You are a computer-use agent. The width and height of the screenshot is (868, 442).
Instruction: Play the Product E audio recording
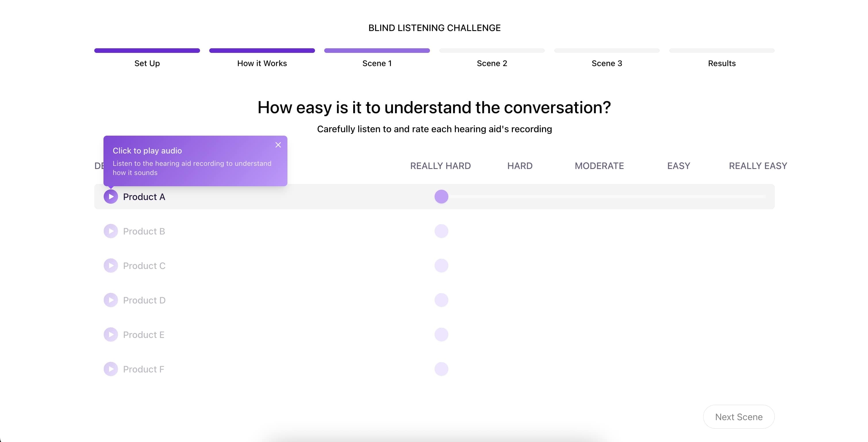pyautogui.click(x=111, y=335)
